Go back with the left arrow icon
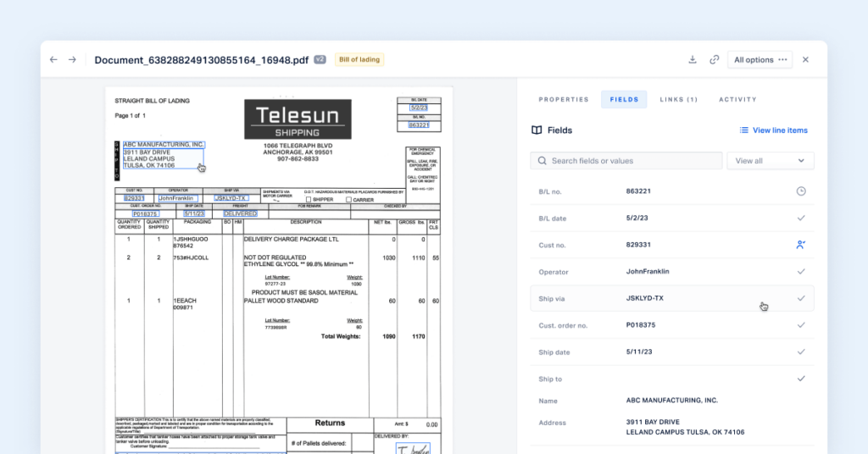The width and height of the screenshot is (868, 454). 53,60
